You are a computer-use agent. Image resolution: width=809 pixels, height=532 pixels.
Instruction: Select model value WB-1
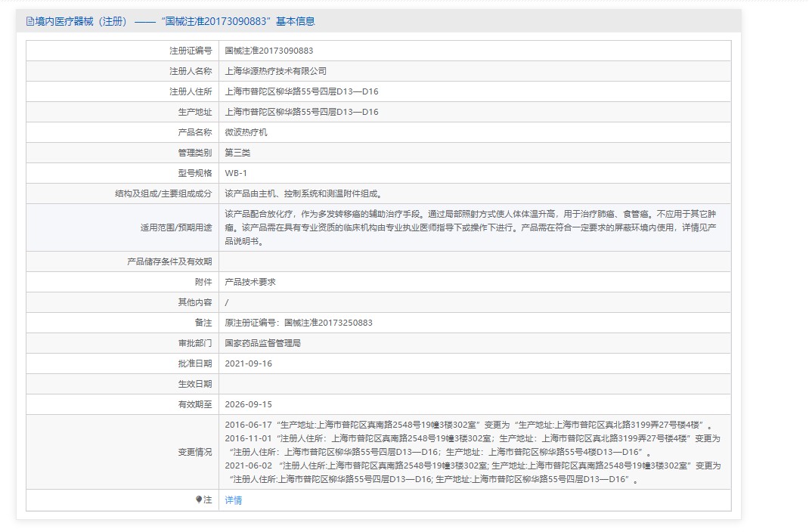(236, 173)
